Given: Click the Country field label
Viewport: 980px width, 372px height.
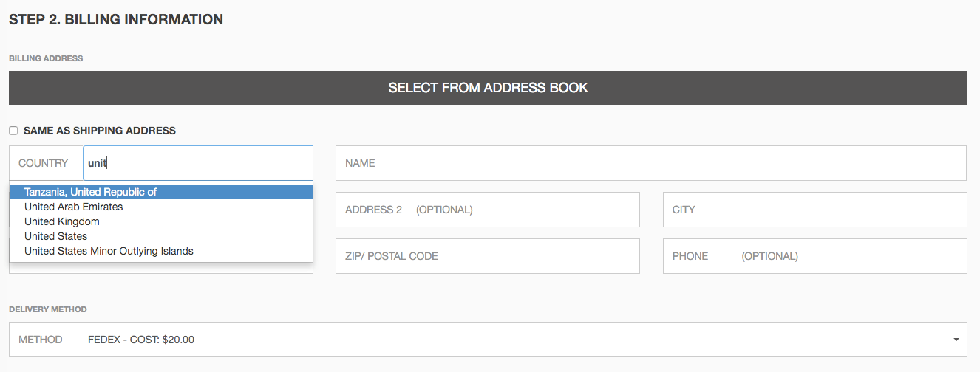Looking at the screenshot, I should tap(44, 163).
